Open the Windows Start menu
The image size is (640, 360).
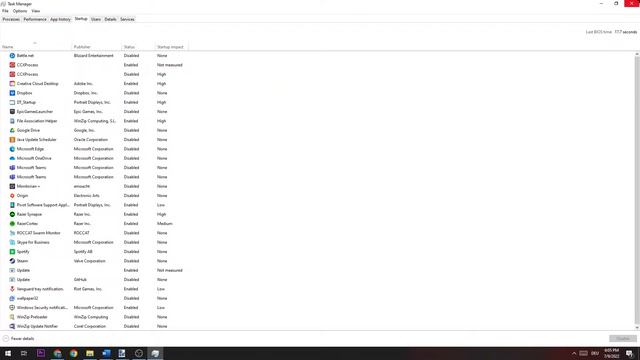point(8,353)
